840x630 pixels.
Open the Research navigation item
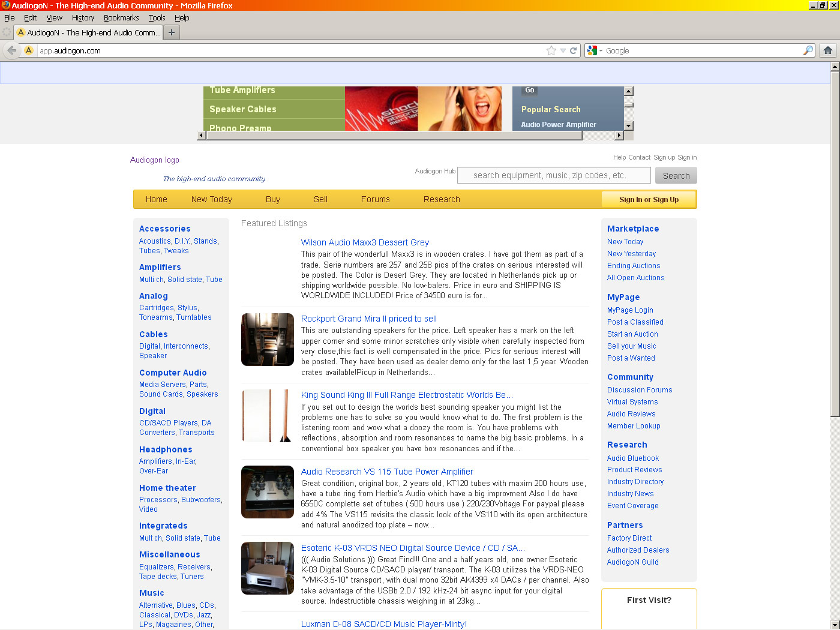(x=442, y=199)
